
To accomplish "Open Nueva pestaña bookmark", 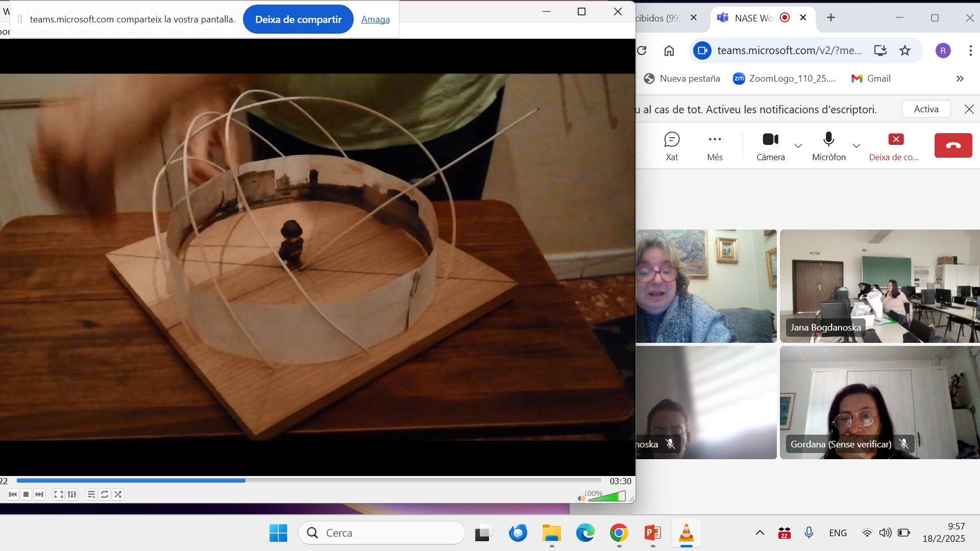I will tap(682, 79).
